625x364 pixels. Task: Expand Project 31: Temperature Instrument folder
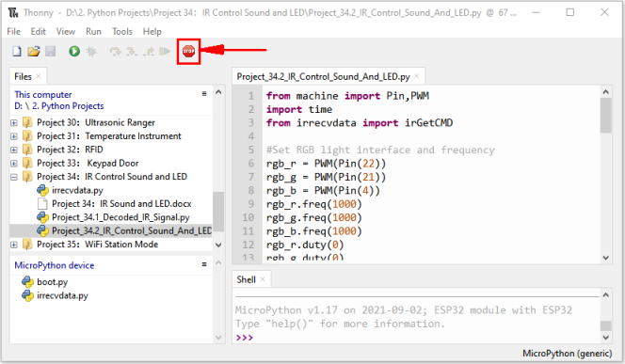pyautogui.click(x=14, y=136)
